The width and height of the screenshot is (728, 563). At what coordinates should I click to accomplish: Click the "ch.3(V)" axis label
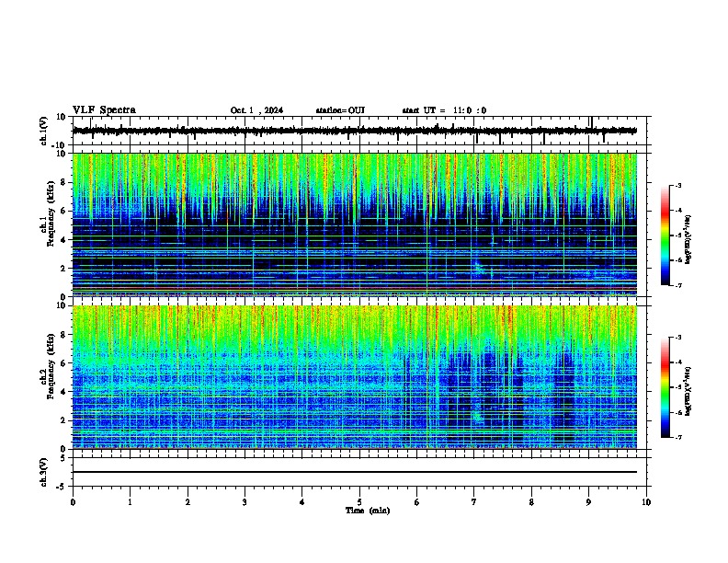pyautogui.click(x=44, y=472)
